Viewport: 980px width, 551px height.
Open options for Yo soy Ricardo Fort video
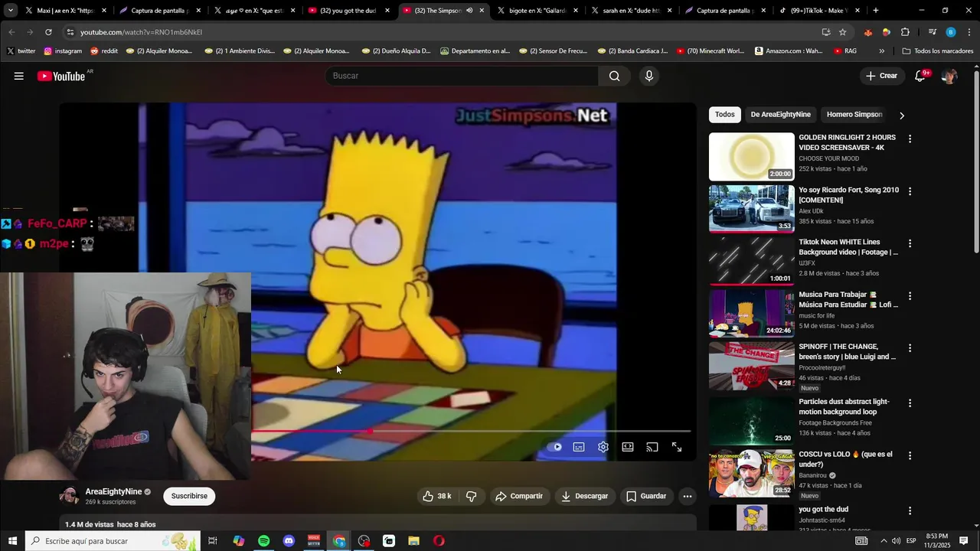click(910, 191)
